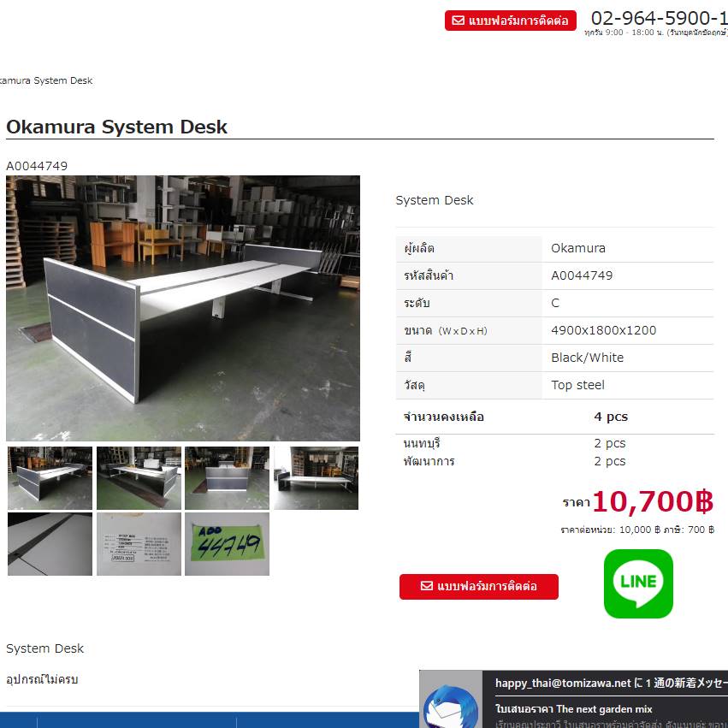This screenshot has height=728, width=728.
Task: Click the Okamura System Desk breadcrumb text
Action: [46, 80]
